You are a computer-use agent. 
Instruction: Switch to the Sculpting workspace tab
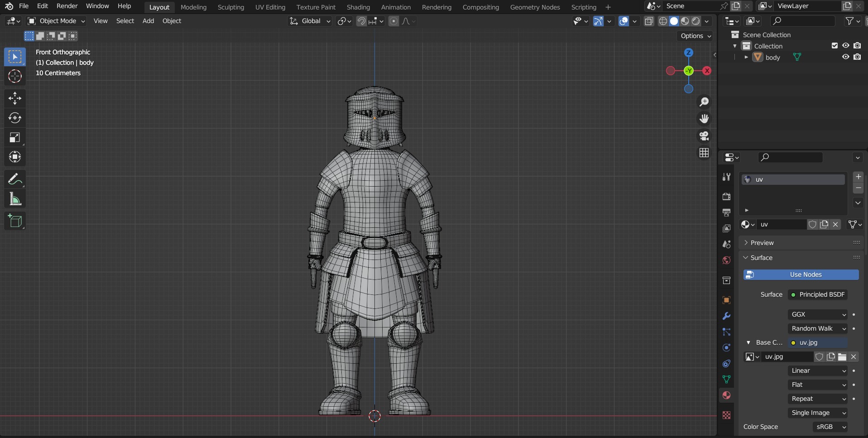(230, 7)
